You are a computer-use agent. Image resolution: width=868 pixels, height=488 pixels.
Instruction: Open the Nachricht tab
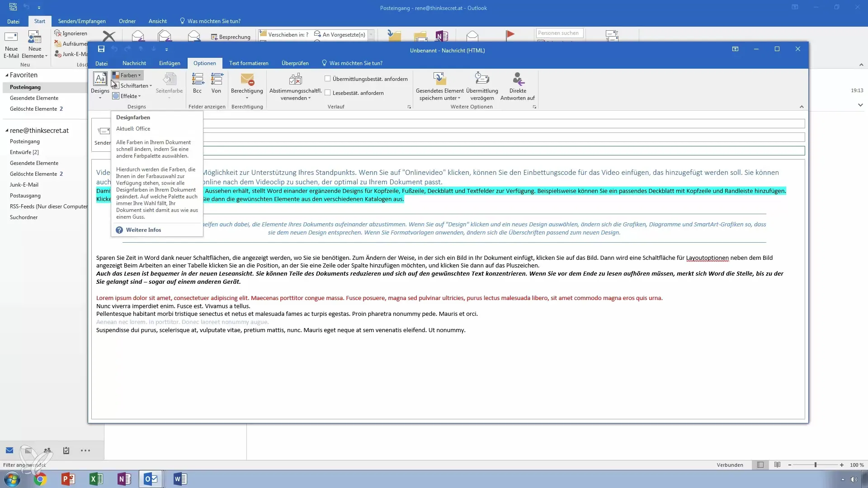(134, 63)
